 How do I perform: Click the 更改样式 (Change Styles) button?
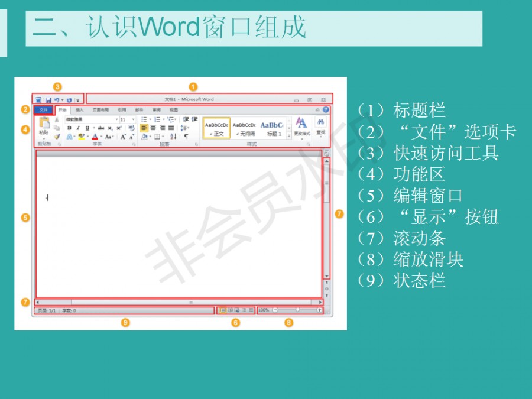(x=301, y=126)
